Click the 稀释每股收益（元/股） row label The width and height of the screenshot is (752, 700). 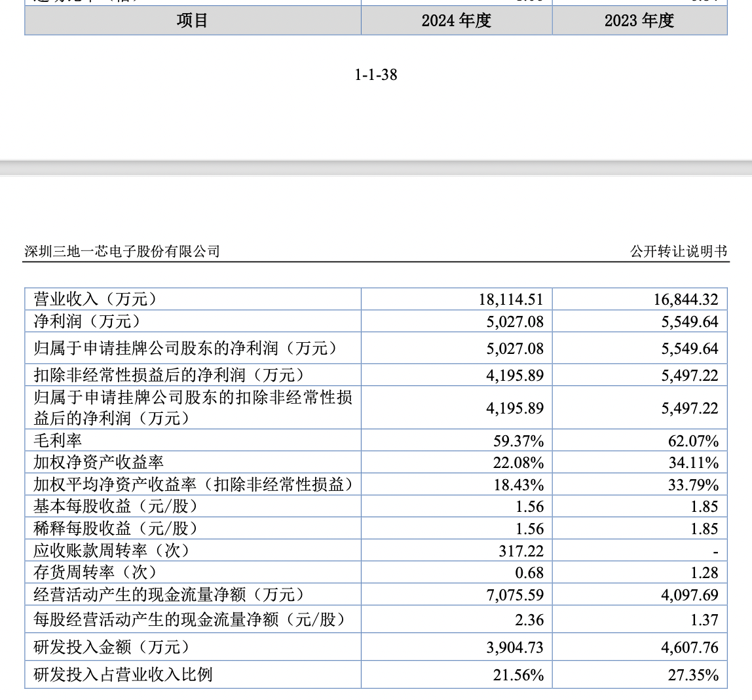115,528
